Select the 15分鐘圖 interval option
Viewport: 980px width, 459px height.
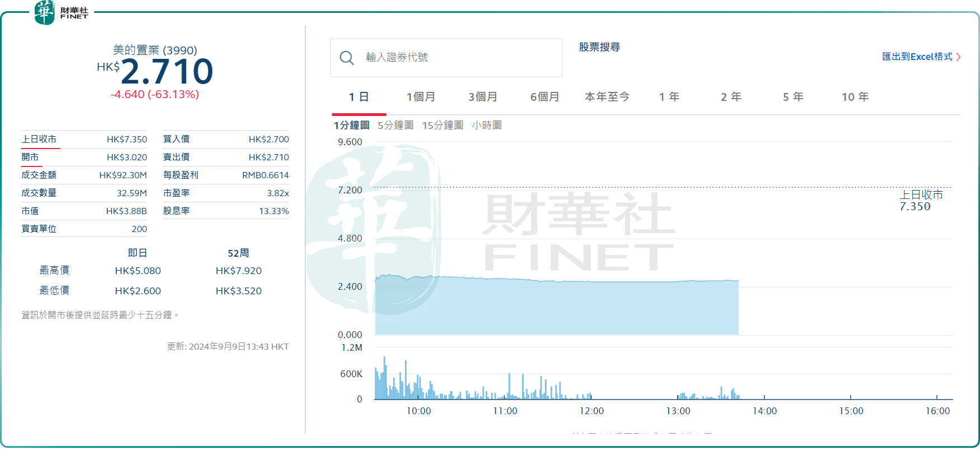(x=442, y=125)
